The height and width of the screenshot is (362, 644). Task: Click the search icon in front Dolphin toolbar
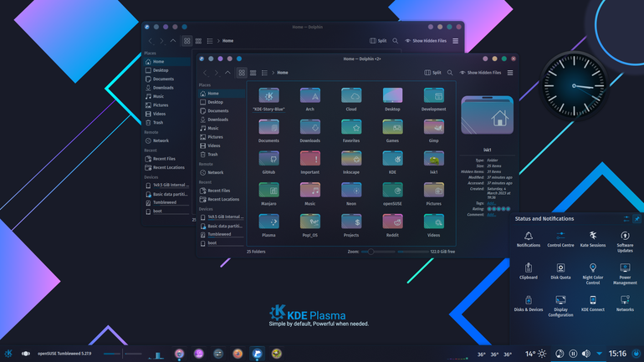tap(450, 73)
